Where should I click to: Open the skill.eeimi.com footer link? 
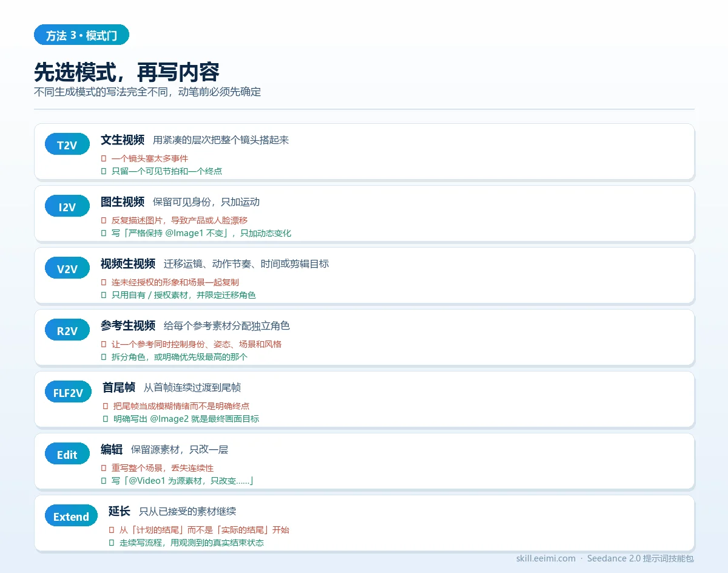(x=546, y=558)
